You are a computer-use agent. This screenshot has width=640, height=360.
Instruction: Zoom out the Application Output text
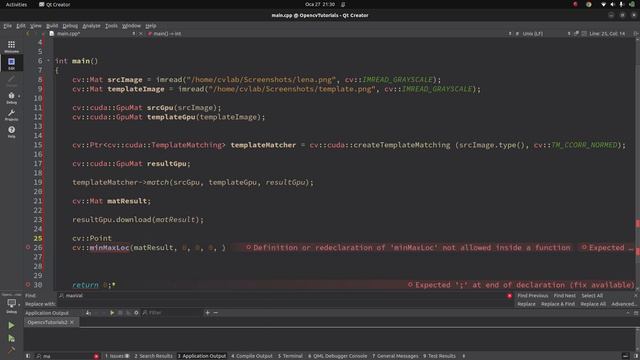[x=216, y=313]
